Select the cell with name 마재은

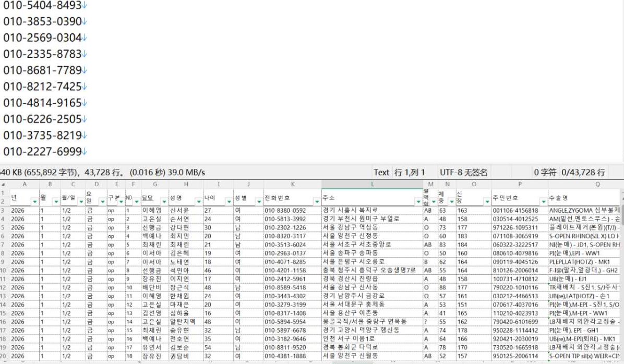tap(186, 305)
